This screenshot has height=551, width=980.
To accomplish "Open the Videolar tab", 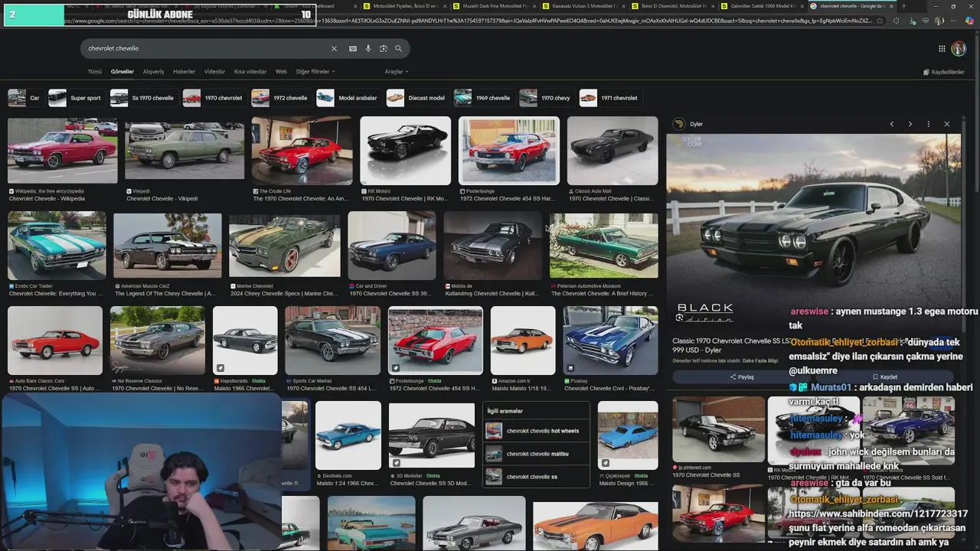I will [x=215, y=71].
